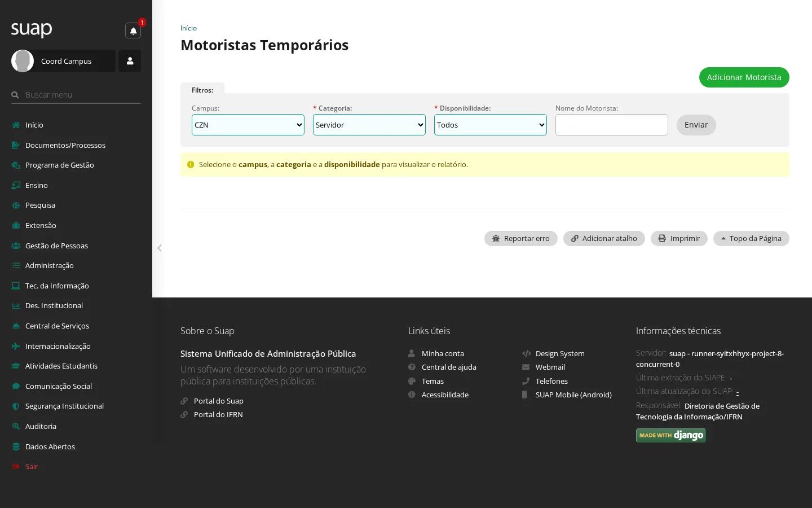Open the Design System footer link
The height and width of the screenshot is (508, 812).
[x=560, y=353]
